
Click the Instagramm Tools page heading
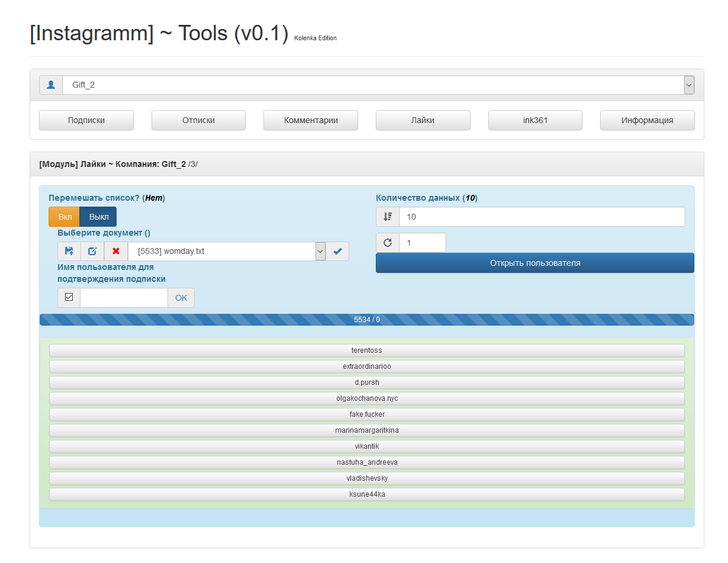[x=159, y=33]
